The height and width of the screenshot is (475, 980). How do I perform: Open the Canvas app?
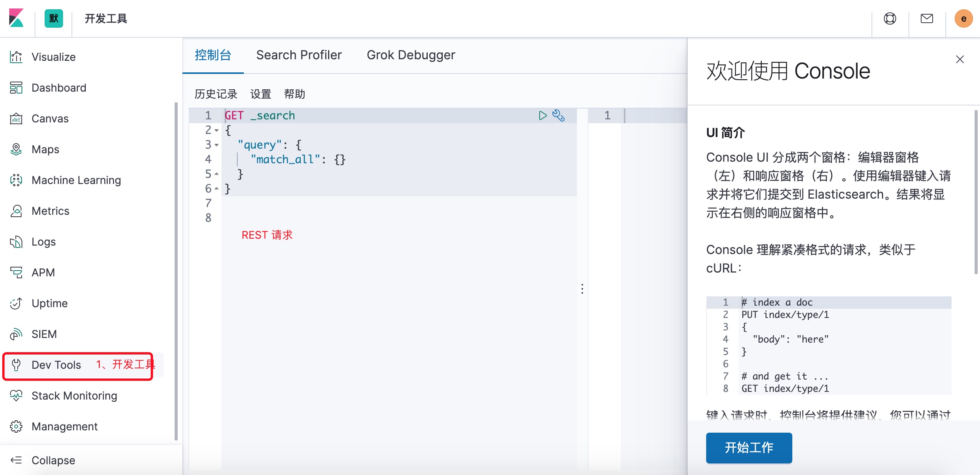[50, 119]
